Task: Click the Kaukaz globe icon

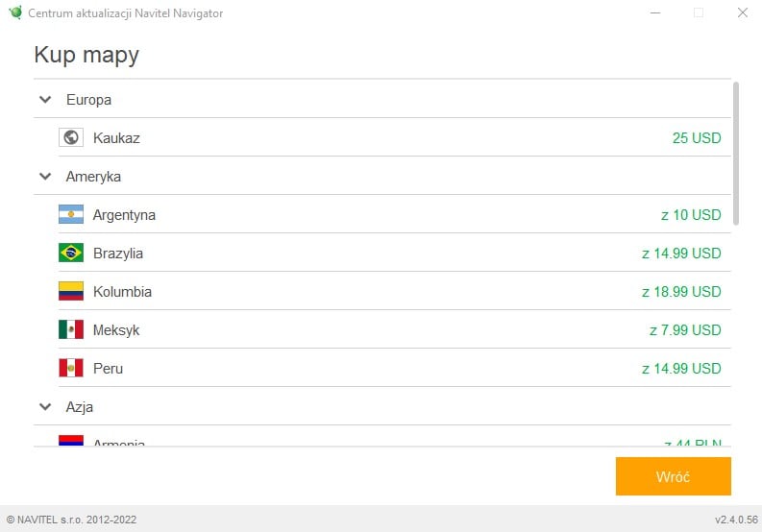Action: pos(71,137)
